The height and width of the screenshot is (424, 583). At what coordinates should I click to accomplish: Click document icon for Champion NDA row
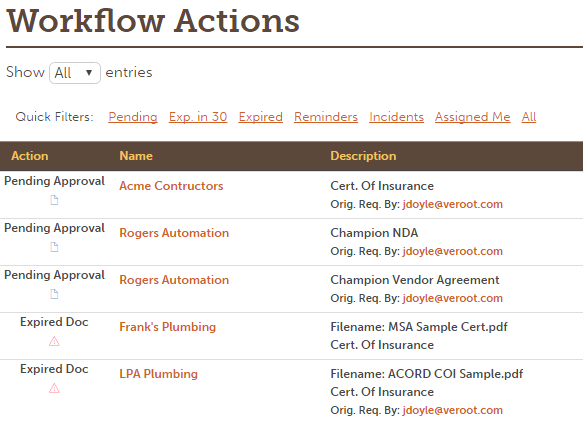pyautogui.click(x=54, y=247)
